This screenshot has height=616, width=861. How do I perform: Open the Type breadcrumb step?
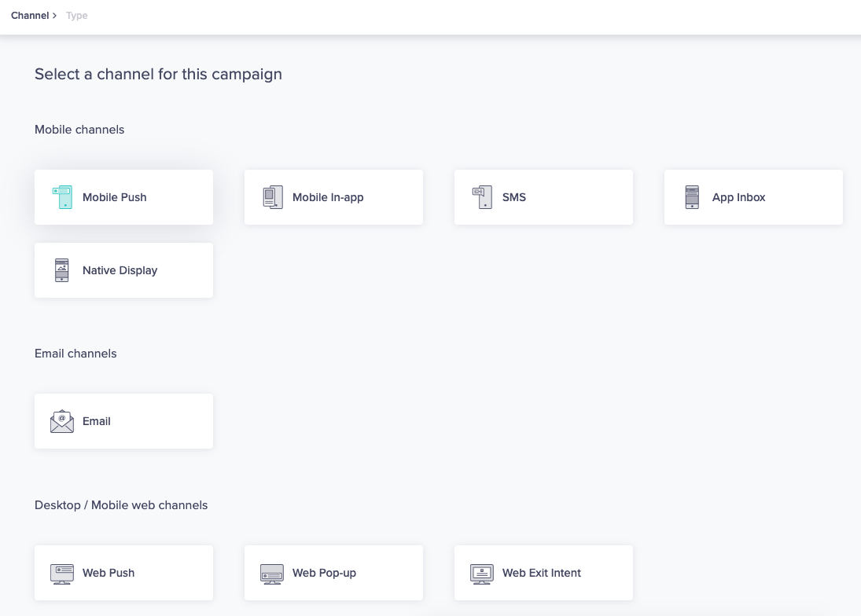point(77,16)
